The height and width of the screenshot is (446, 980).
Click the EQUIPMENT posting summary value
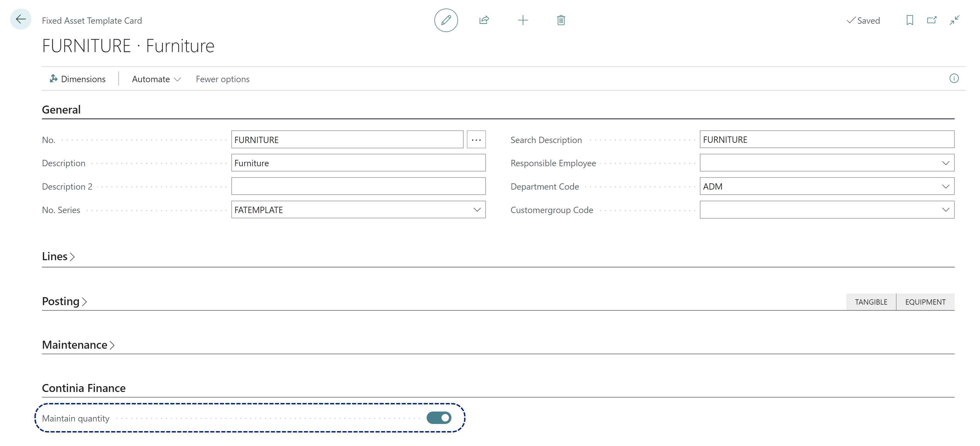tap(925, 302)
